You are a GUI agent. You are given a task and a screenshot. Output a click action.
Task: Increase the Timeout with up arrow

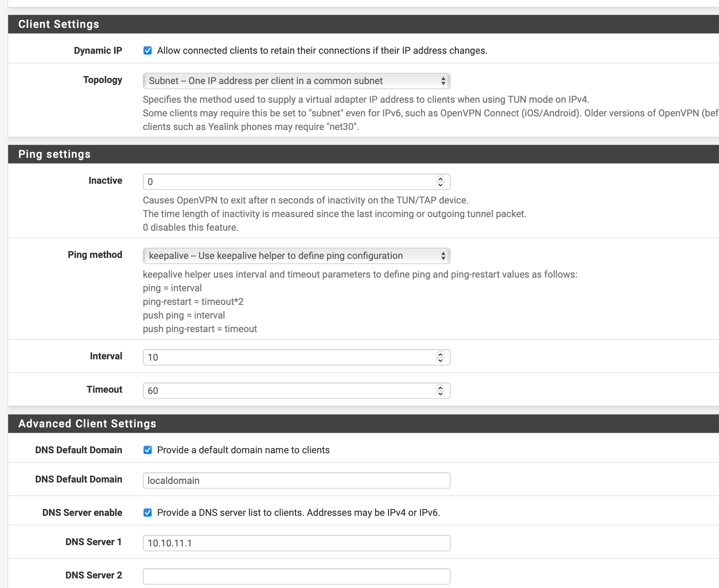(x=440, y=388)
